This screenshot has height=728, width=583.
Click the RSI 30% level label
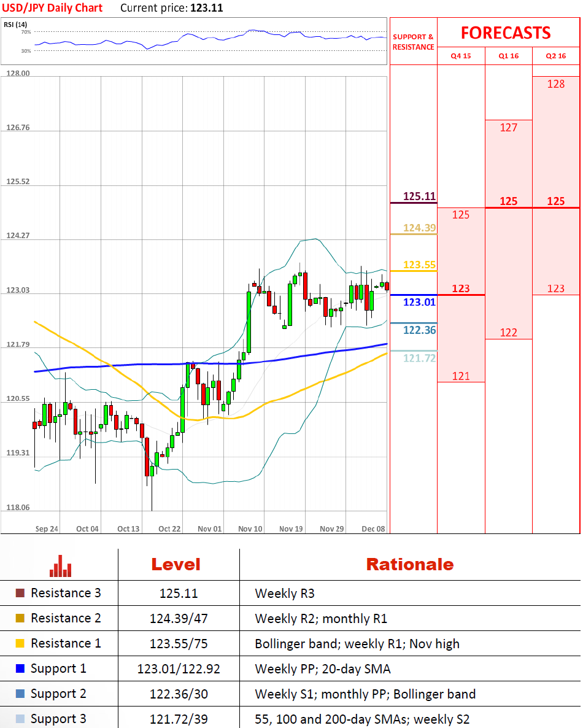[26, 51]
